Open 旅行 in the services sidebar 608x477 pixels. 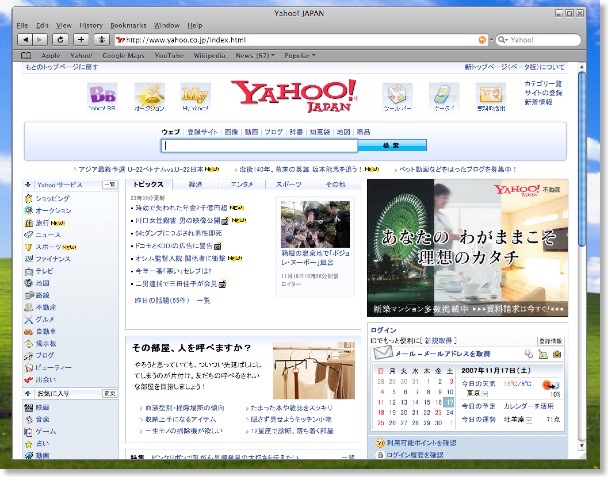coord(42,223)
